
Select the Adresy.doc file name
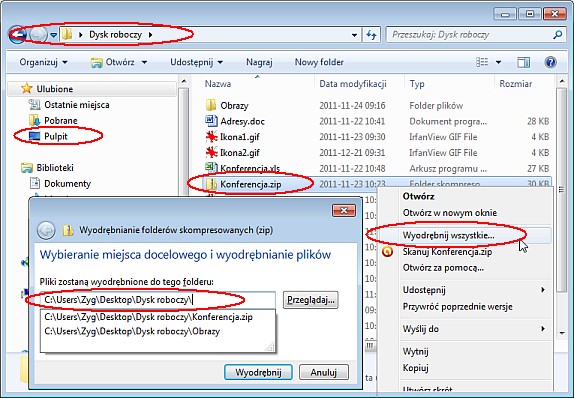click(x=242, y=121)
